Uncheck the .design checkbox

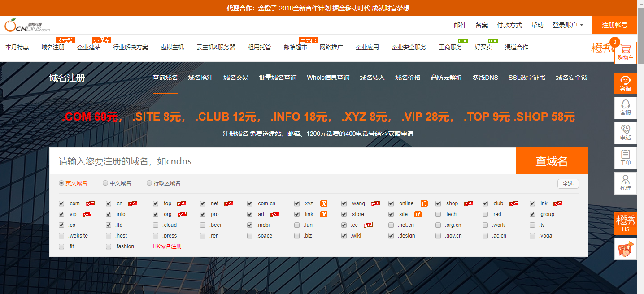tap(391, 236)
